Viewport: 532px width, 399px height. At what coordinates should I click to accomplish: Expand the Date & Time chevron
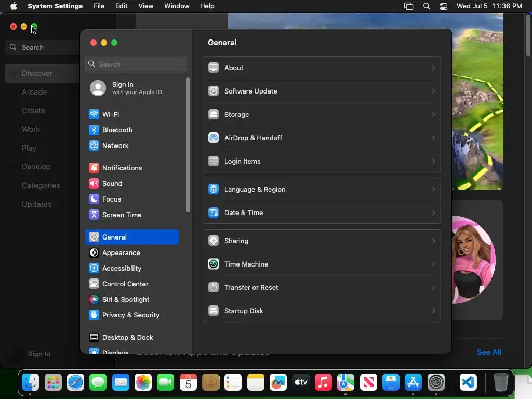point(433,212)
